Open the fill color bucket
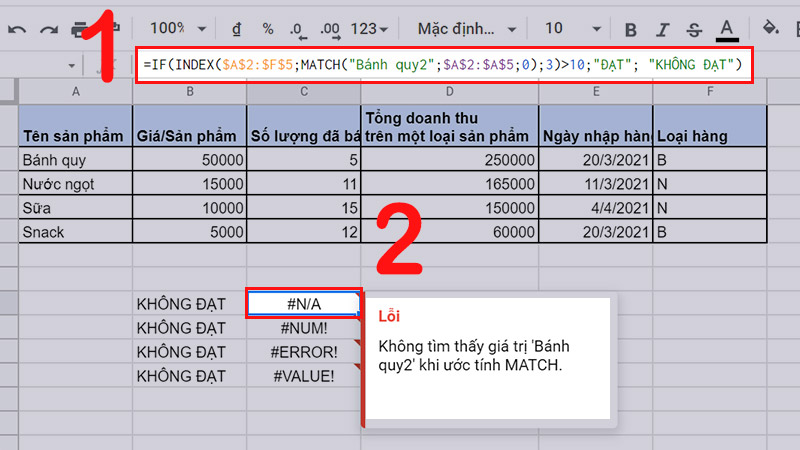This screenshot has height=450, width=800. [771, 29]
